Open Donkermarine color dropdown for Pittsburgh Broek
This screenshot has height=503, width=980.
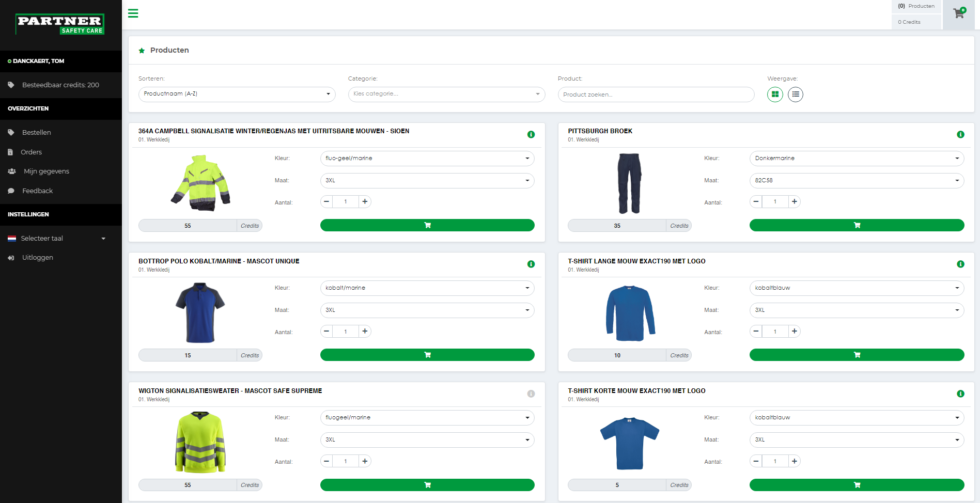click(x=857, y=159)
